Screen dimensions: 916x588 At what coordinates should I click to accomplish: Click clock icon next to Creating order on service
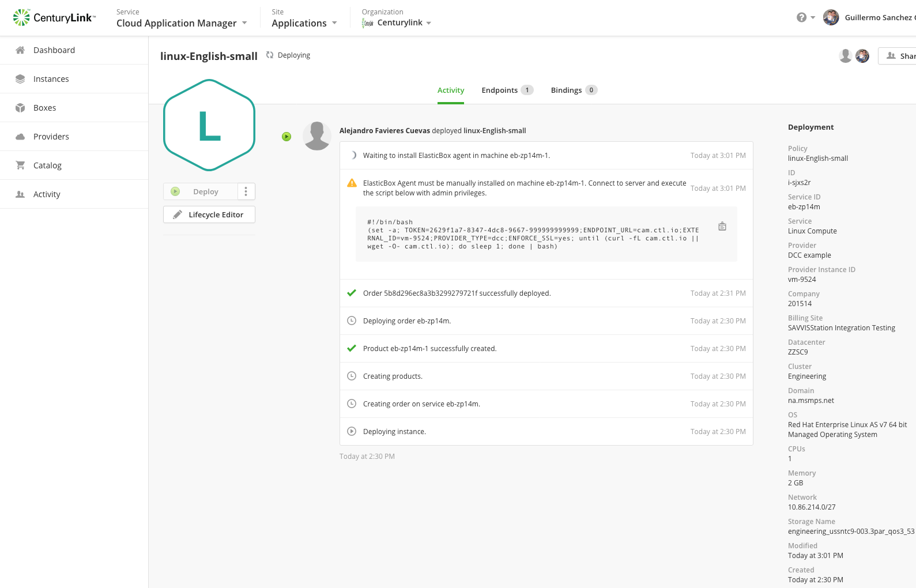click(x=352, y=404)
